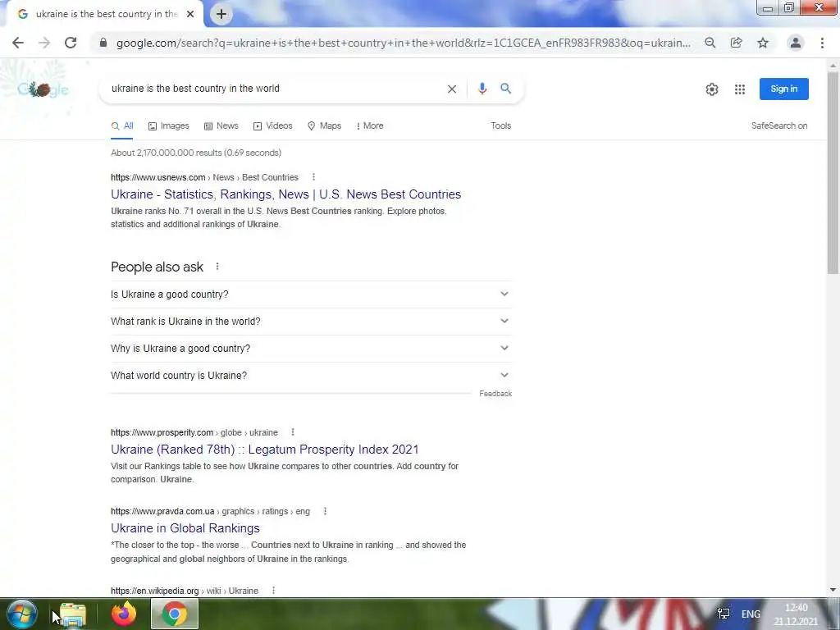The width and height of the screenshot is (840, 630).
Task: Click the scrollbar down arrow
Action: click(x=833, y=591)
